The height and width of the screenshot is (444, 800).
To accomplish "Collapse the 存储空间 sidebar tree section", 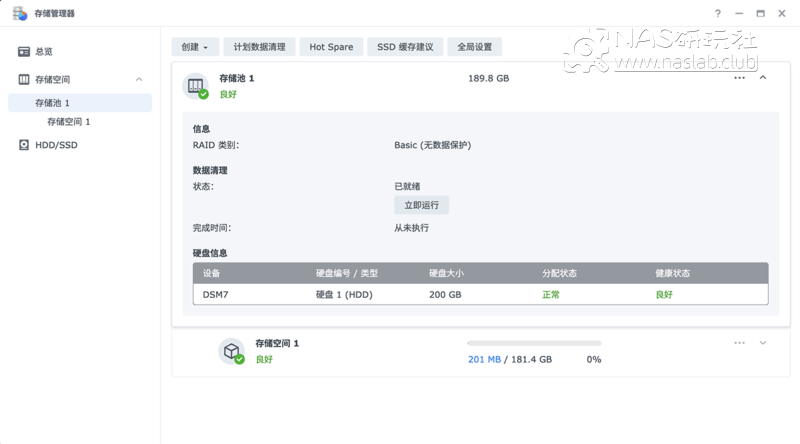I will tap(139, 79).
